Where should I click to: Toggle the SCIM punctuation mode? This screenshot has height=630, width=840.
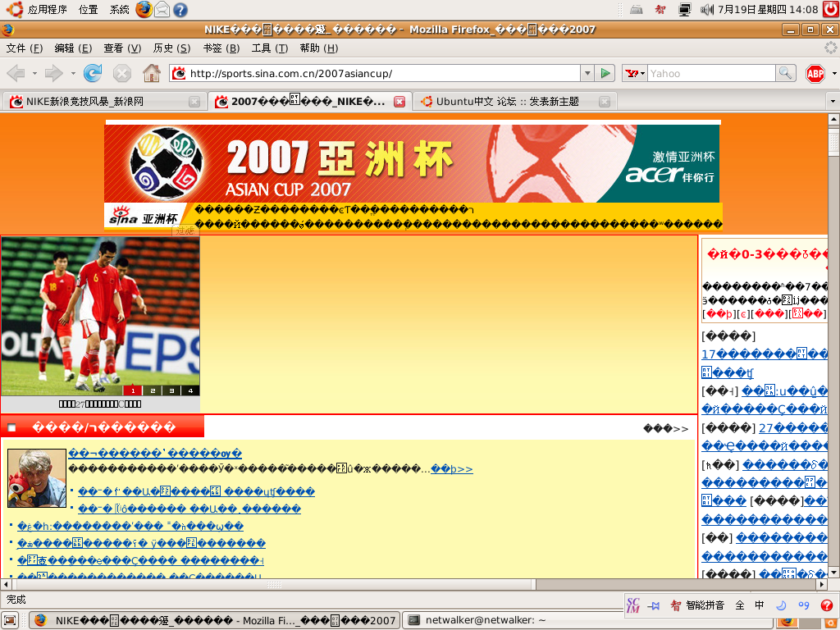click(x=804, y=605)
